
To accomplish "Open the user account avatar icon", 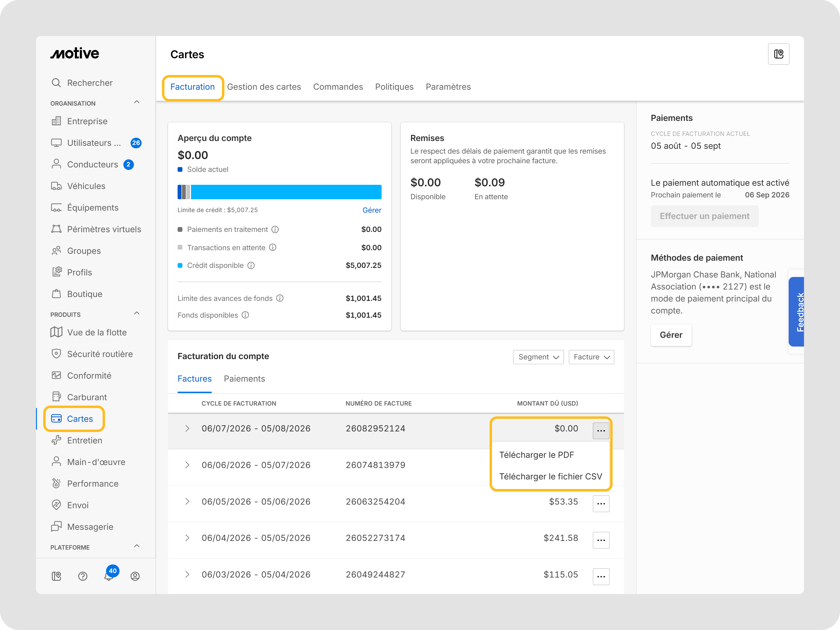I will point(135,577).
